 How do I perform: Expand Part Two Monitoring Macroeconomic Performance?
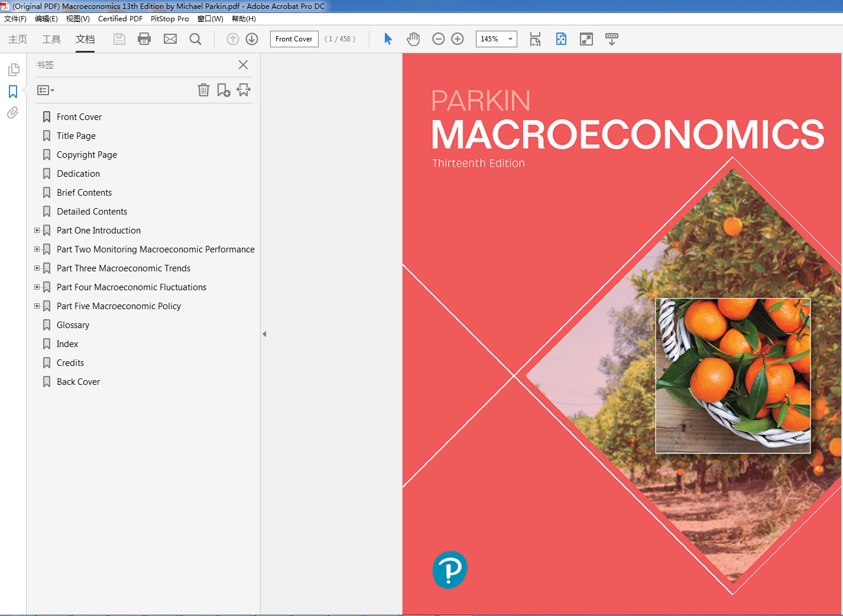click(37, 249)
